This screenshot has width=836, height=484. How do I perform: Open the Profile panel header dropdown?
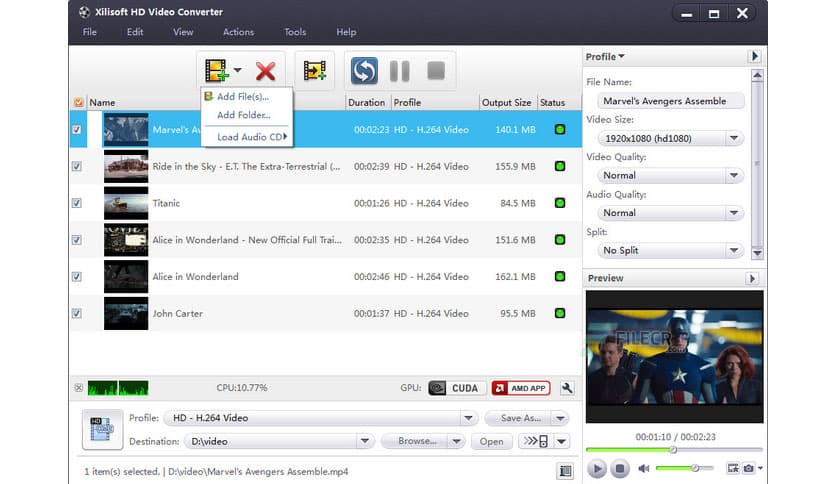pos(605,57)
